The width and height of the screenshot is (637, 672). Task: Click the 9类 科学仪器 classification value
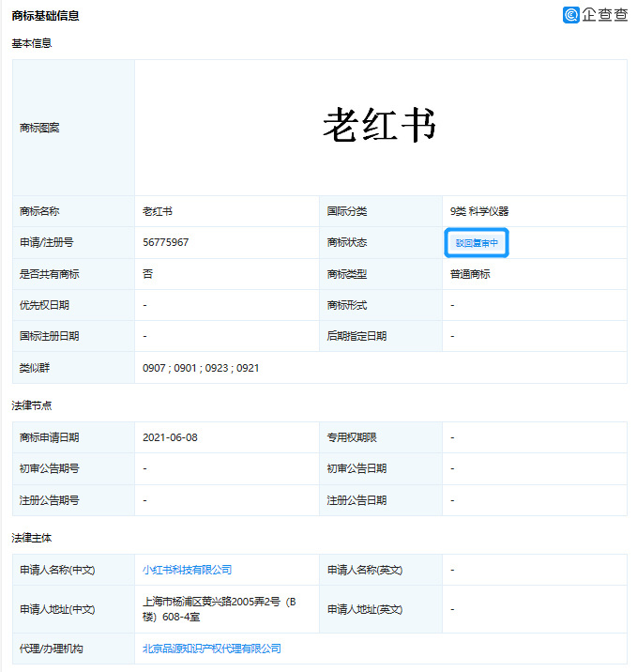tap(478, 211)
